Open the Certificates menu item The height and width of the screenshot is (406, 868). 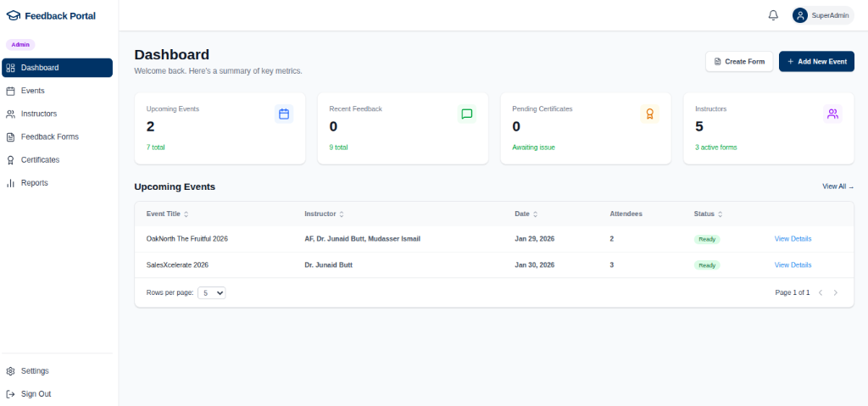(57, 160)
